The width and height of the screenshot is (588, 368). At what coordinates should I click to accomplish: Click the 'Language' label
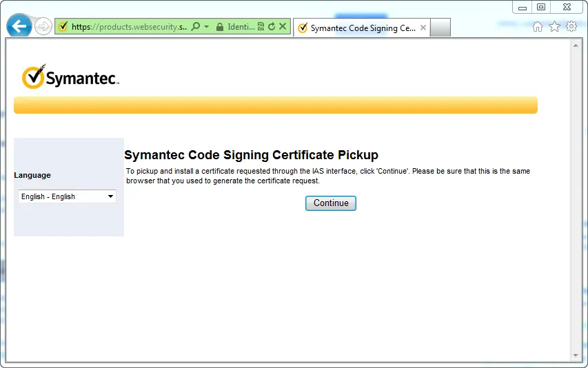pos(32,175)
